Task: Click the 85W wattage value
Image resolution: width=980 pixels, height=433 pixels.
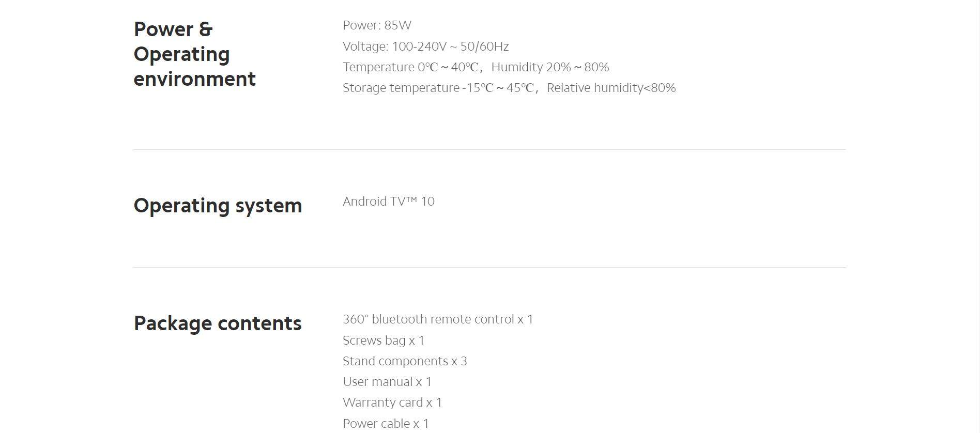Action: tap(397, 25)
